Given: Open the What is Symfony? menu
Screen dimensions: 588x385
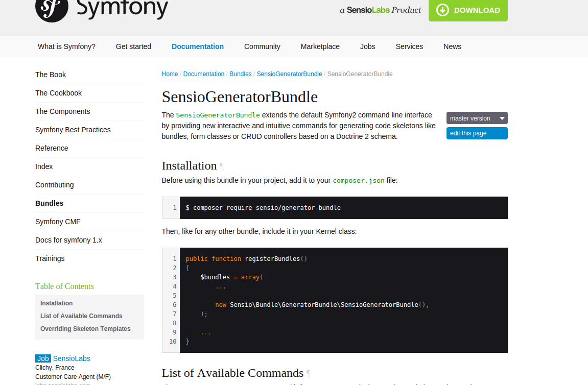Looking at the screenshot, I should [66, 46].
